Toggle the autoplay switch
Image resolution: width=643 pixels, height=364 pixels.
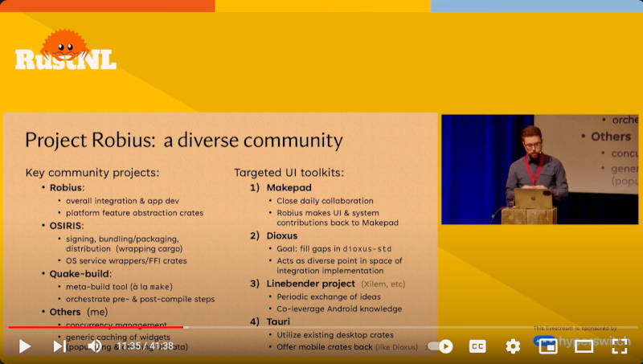click(440, 347)
